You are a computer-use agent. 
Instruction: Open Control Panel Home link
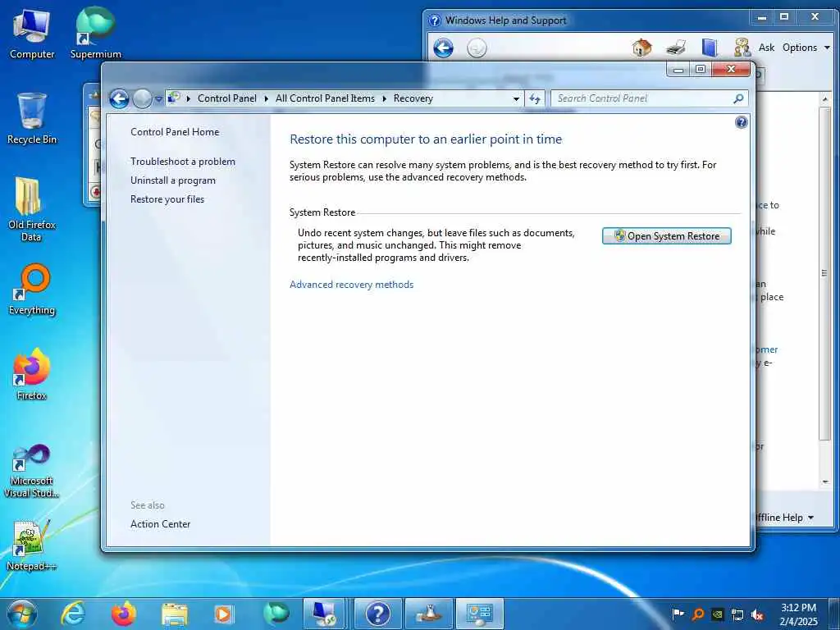click(x=175, y=132)
